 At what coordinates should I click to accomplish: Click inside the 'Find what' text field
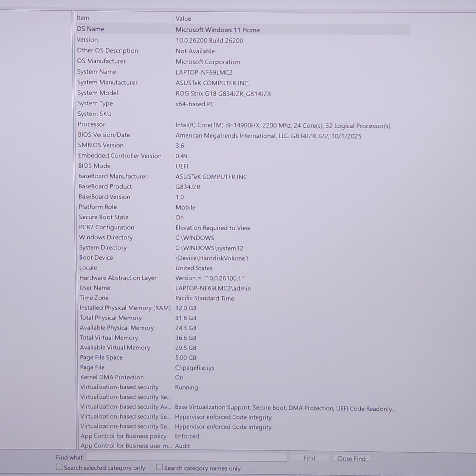(187, 457)
